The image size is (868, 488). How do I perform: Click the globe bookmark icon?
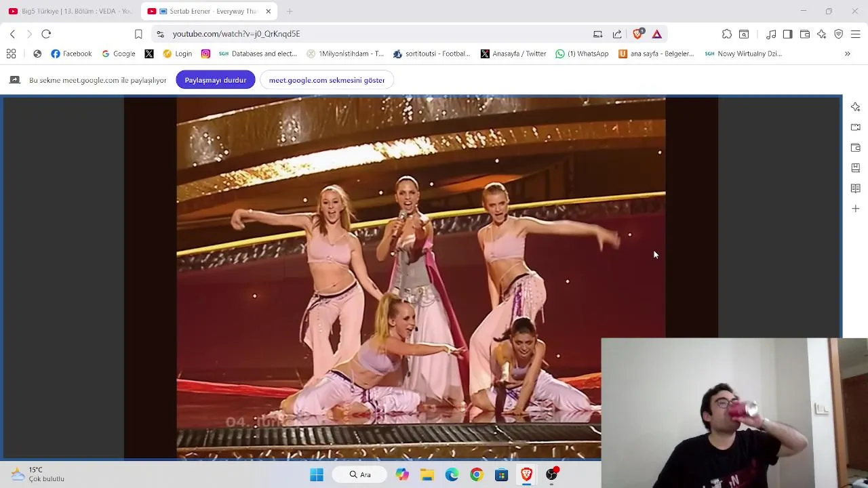[37, 54]
